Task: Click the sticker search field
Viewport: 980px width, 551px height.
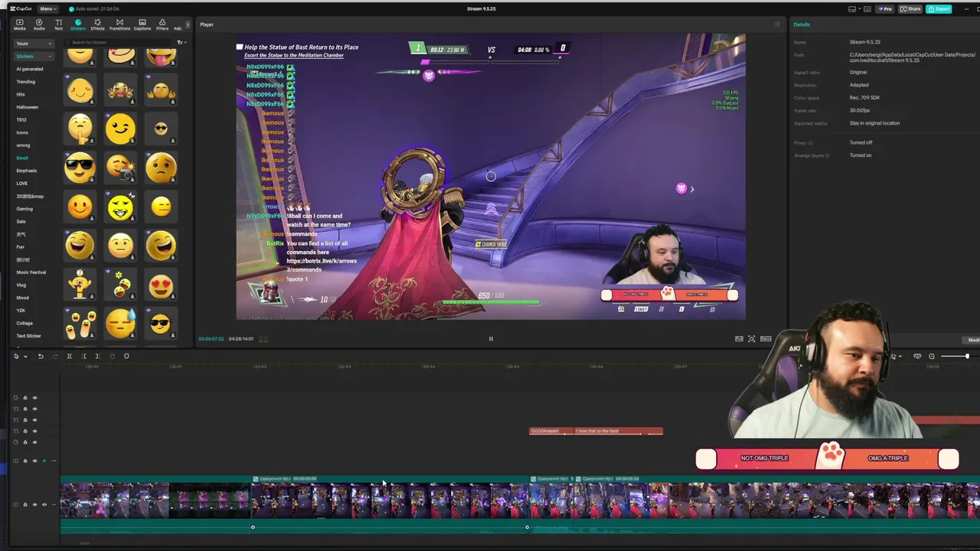Action: click(119, 42)
